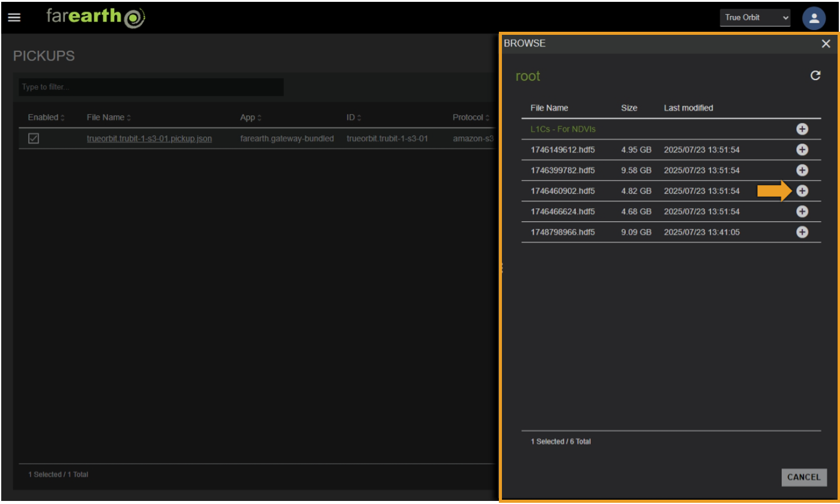Click the trueorbit.trubit-1-s3-01 ID cell
Image resolution: width=840 pixels, height=504 pixels.
[x=387, y=139]
